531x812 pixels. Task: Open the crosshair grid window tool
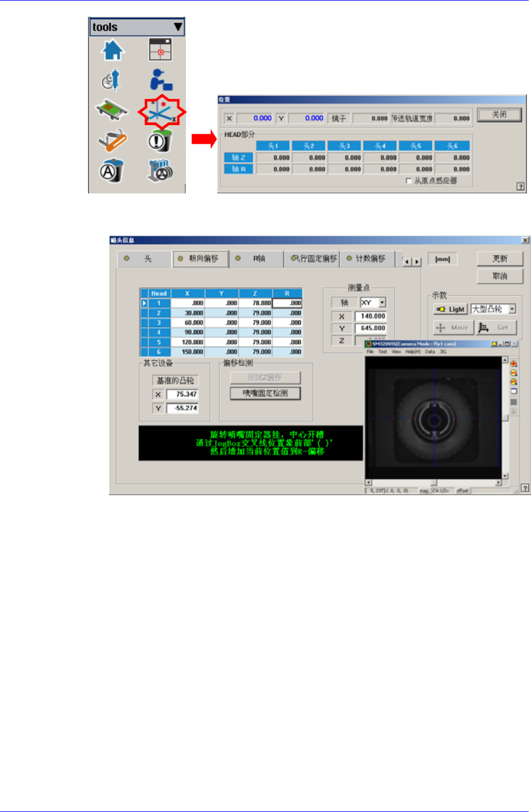(x=160, y=50)
